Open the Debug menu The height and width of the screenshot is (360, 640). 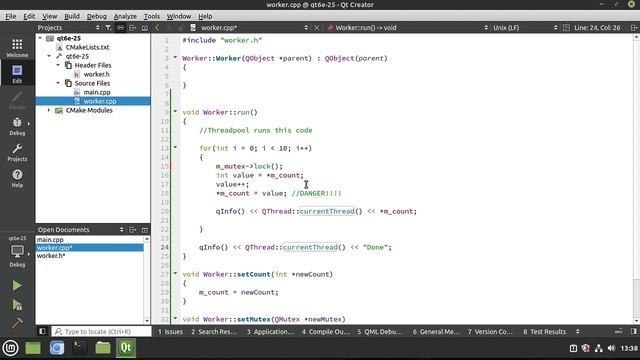(97, 16)
